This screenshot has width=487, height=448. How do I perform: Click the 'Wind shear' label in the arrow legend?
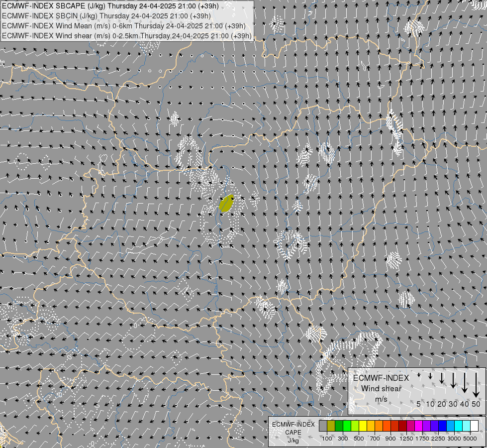(x=381, y=389)
